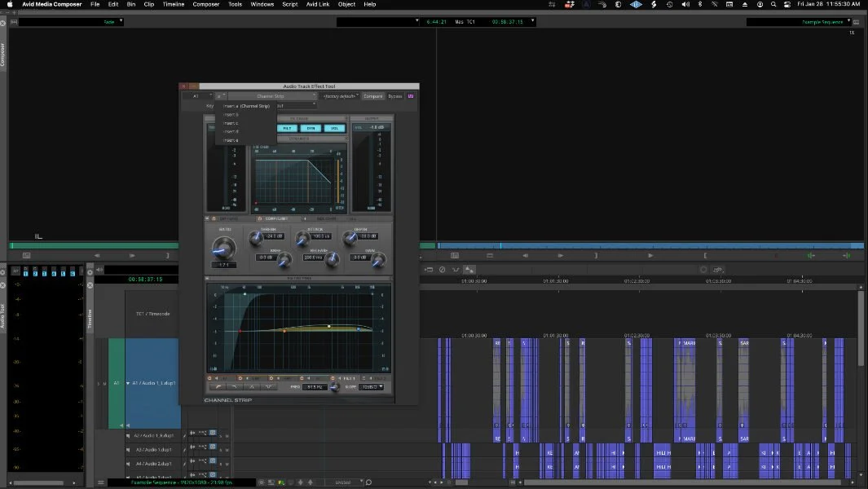868x489 pixels.
Task: Click the -24.0 dB threshold value field
Action: point(274,236)
